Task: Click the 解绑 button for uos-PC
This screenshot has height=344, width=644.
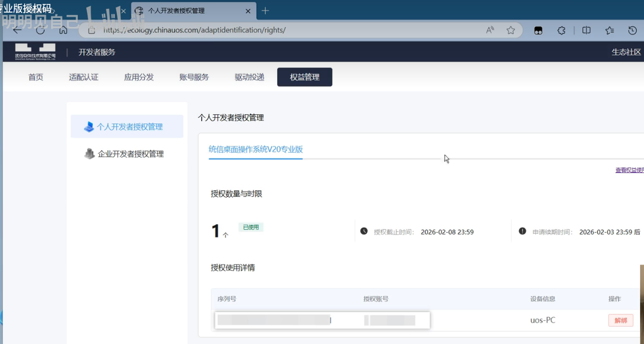Action: 621,320
